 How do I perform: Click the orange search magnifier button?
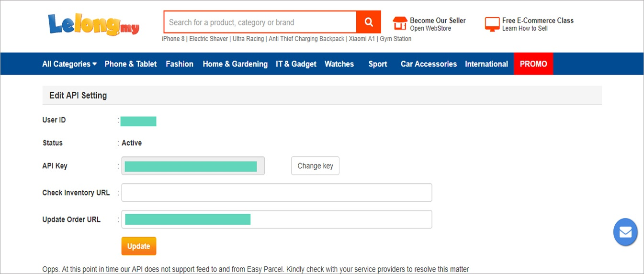pos(369,22)
